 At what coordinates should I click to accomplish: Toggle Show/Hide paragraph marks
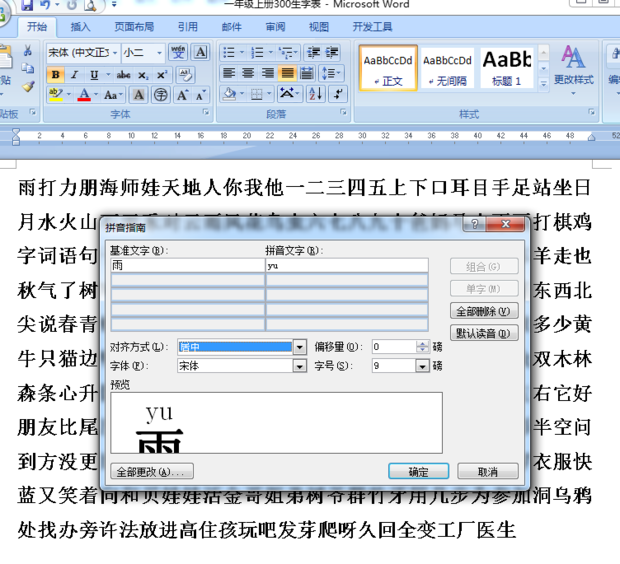(x=338, y=94)
